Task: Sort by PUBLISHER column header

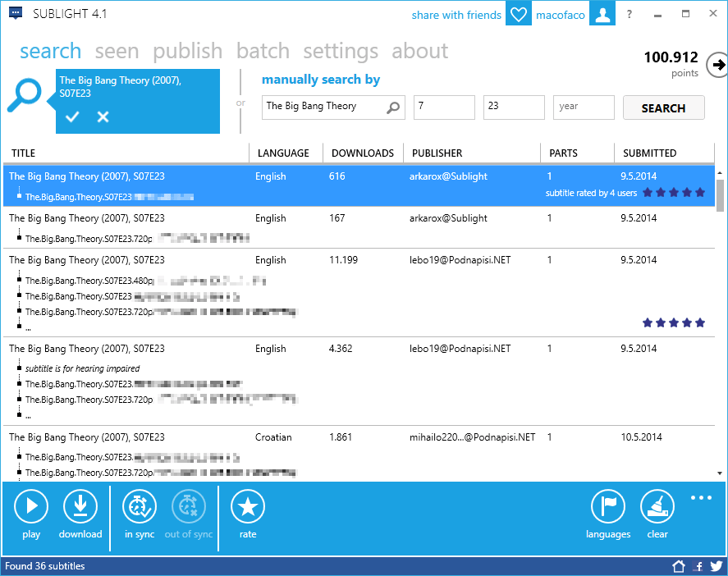Action: pos(472,153)
